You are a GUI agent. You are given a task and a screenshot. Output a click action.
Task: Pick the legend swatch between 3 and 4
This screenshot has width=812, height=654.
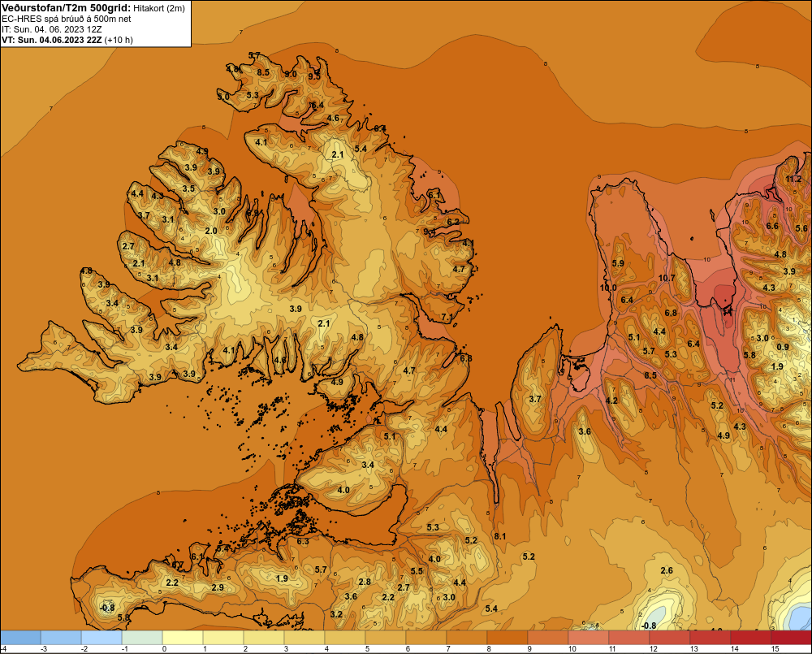pyautogui.click(x=304, y=638)
